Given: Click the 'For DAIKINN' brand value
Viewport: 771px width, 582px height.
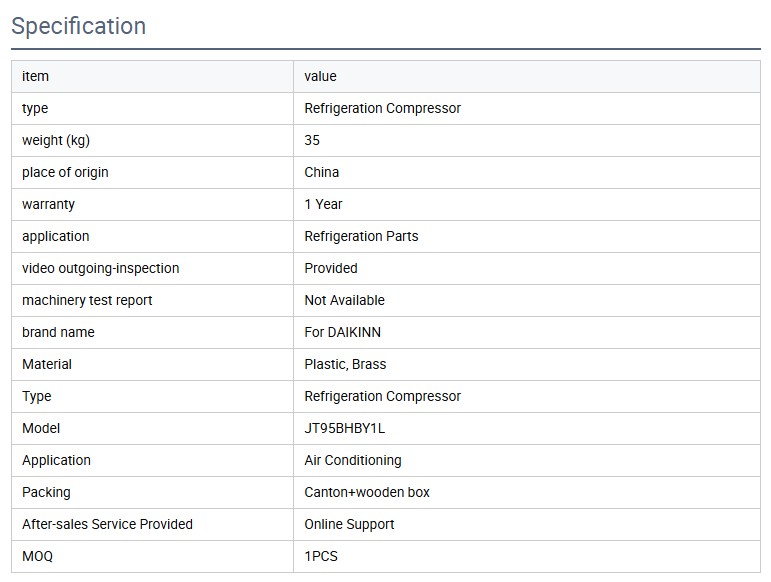Looking at the screenshot, I should [343, 333].
